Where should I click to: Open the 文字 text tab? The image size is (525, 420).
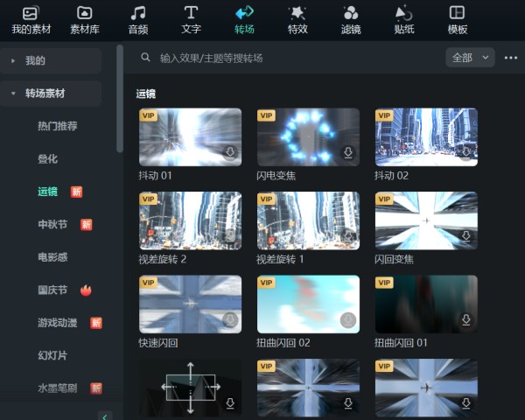(191, 21)
